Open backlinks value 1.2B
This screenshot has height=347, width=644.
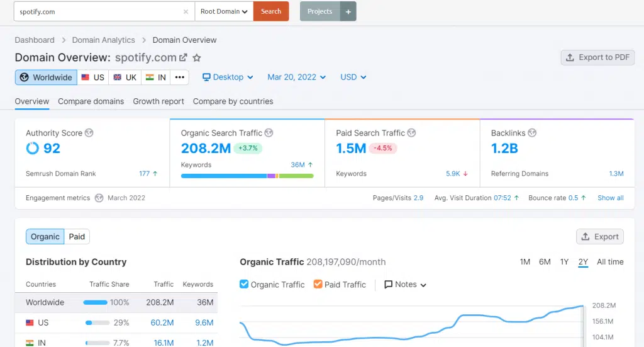[x=504, y=148]
